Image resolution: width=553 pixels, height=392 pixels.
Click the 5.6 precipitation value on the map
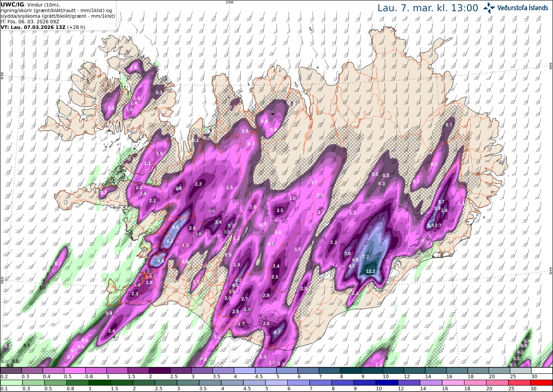point(175,227)
